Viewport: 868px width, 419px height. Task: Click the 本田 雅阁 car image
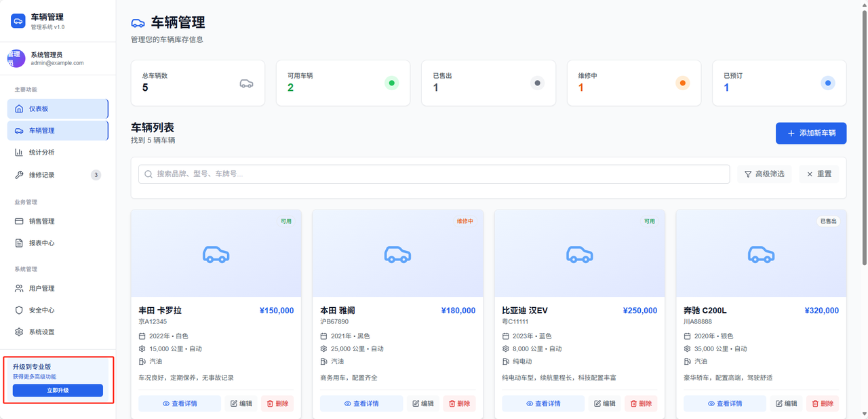[x=397, y=254]
